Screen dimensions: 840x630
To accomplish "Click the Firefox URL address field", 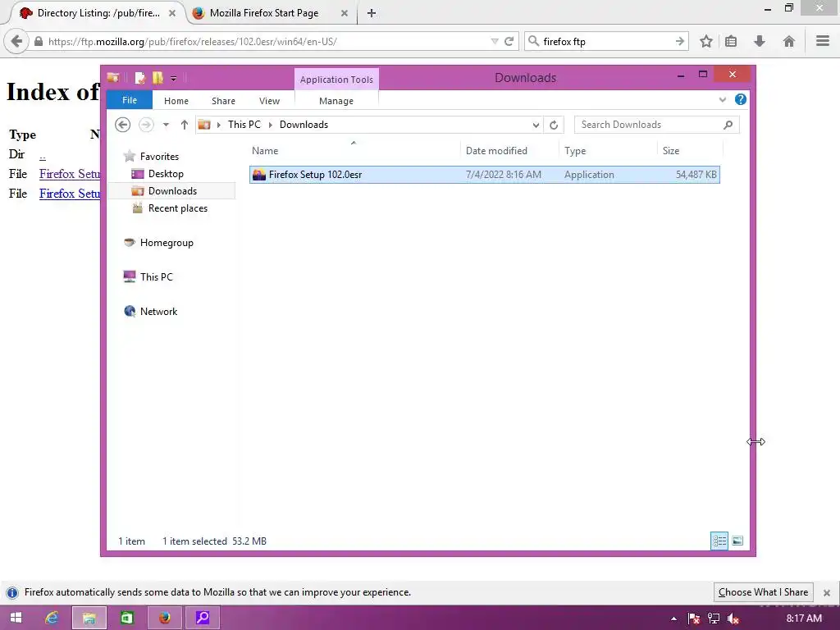I will pyautogui.click(x=267, y=41).
